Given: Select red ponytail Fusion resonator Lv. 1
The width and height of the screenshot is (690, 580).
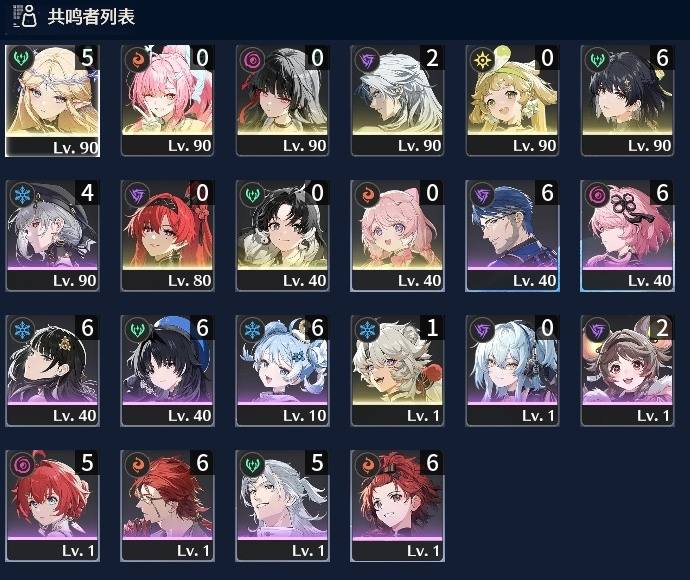Looking at the screenshot, I should coord(397,506).
